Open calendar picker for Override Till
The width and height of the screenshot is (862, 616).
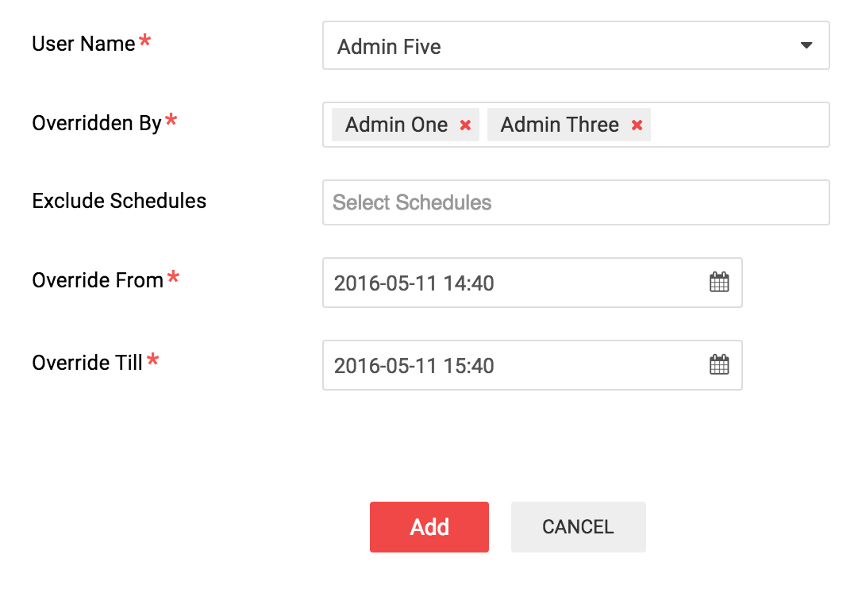pyautogui.click(x=719, y=364)
